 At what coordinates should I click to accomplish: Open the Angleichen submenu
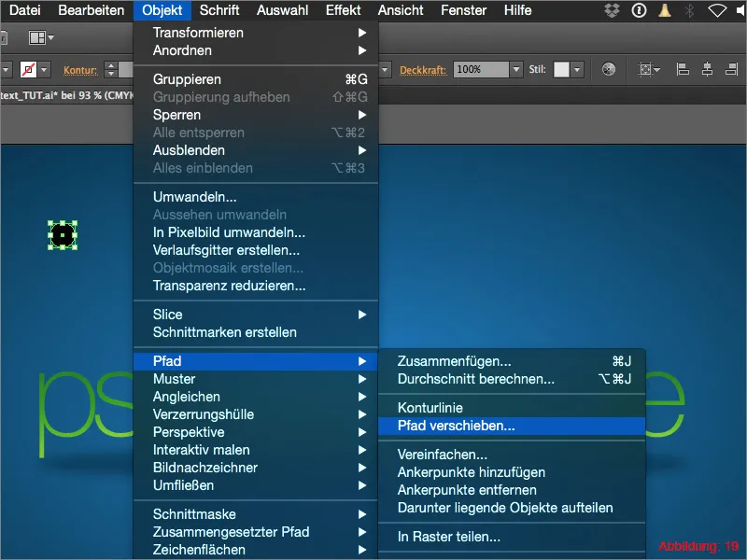pyautogui.click(x=256, y=397)
